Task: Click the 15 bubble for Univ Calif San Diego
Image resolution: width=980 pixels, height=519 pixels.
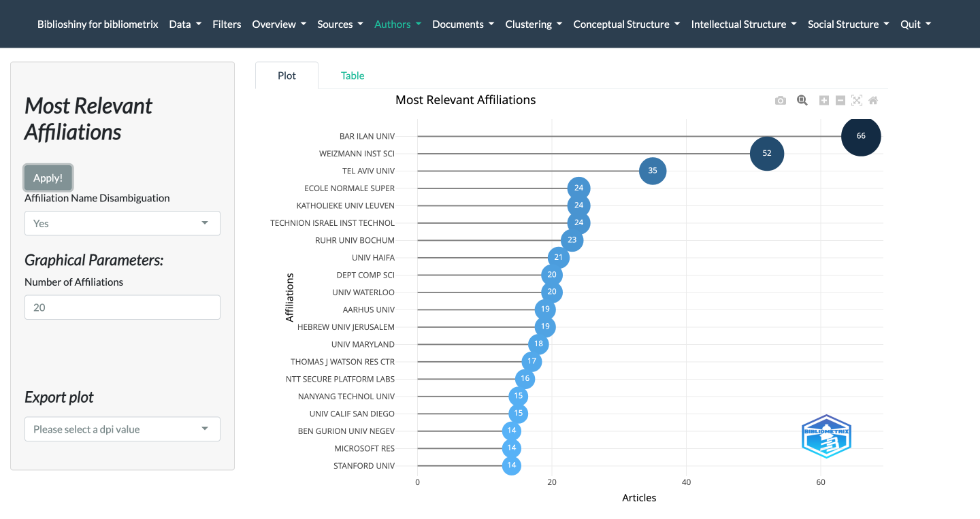Action: 518,414
